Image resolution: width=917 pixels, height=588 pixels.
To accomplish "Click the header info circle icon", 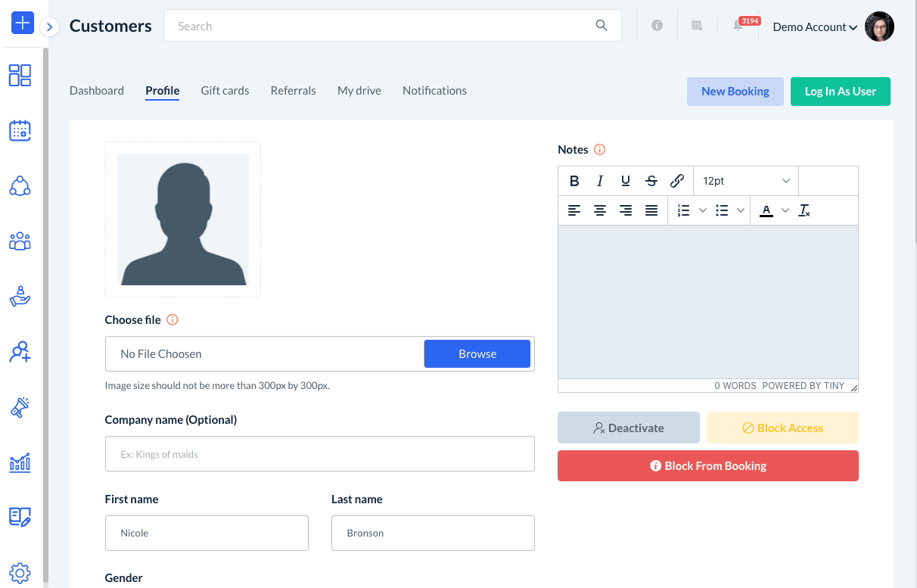I will click(x=657, y=26).
